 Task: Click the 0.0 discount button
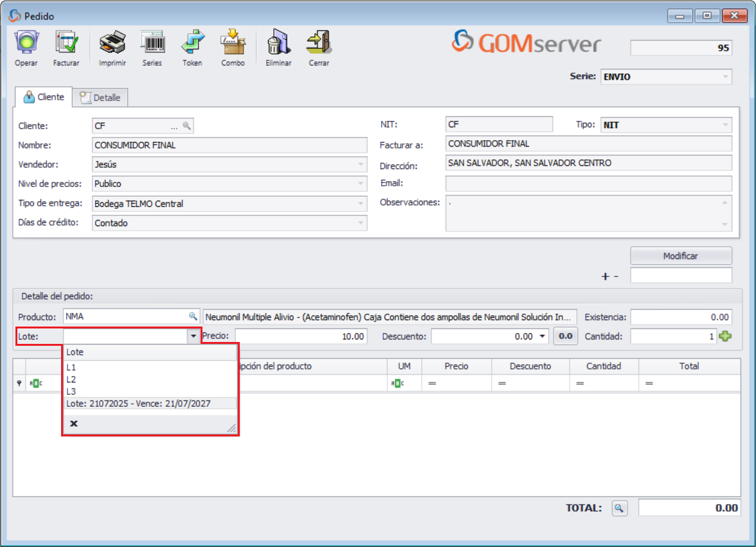click(565, 336)
